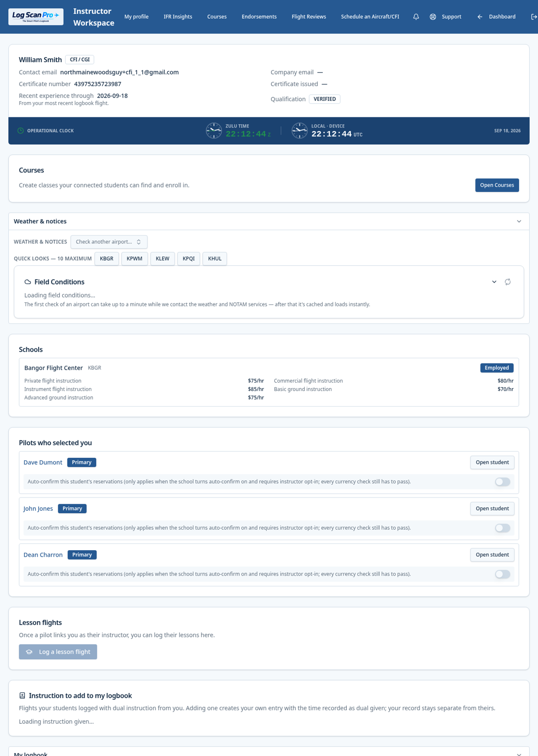Toggle auto-confirm for Dean Charron
This screenshot has width=538, height=756.
[502, 574]
